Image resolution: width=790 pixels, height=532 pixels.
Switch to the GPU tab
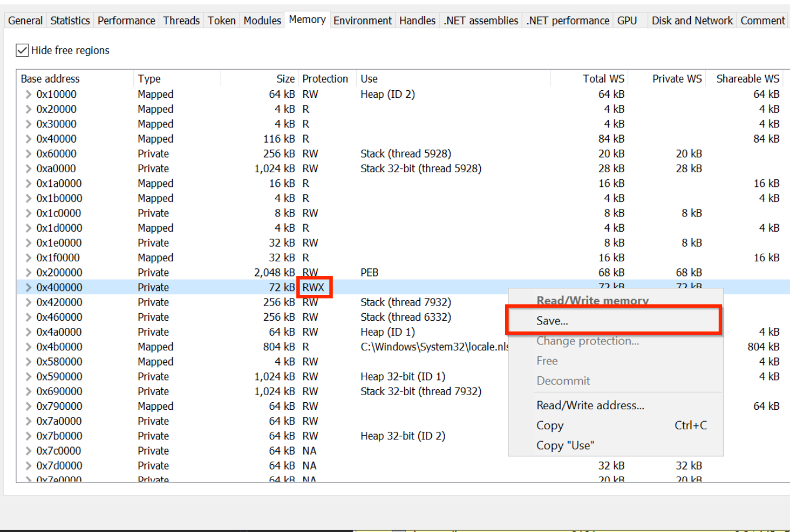627,21
